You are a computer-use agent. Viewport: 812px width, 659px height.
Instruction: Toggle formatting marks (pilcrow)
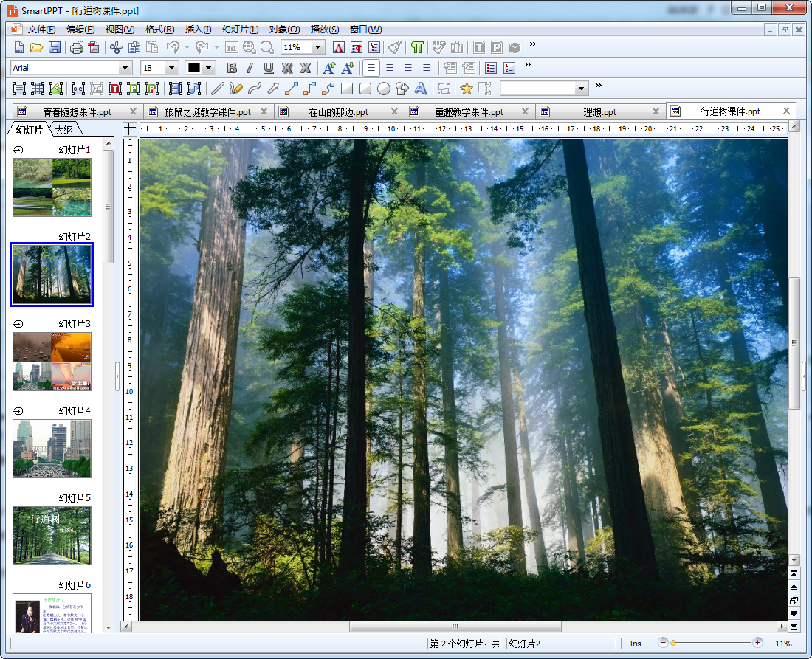[417, 48]
